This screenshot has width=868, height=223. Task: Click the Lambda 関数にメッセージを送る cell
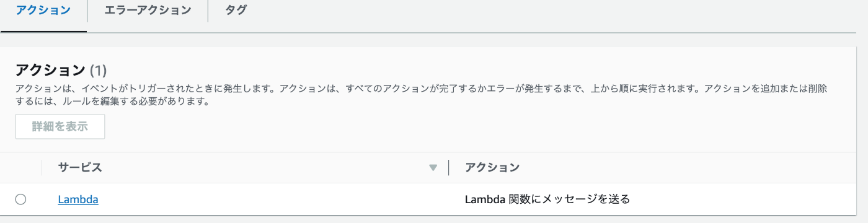[x=547, y=199]
